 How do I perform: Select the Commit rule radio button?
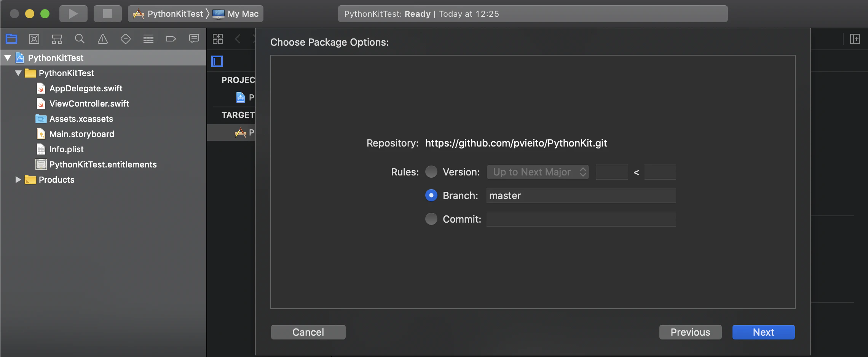tap(431, 219)
